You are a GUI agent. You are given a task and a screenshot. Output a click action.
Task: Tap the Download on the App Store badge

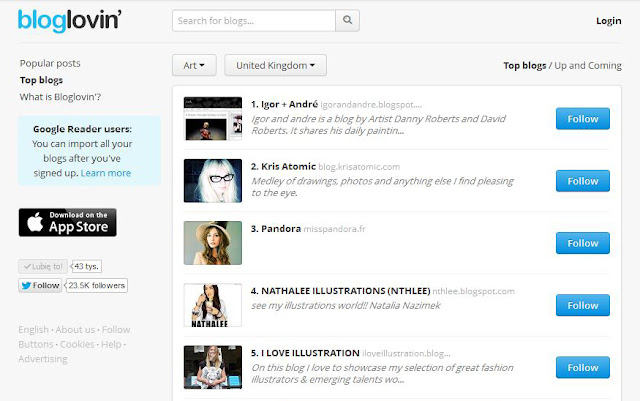pyautogui.click(x=67, y=223)
